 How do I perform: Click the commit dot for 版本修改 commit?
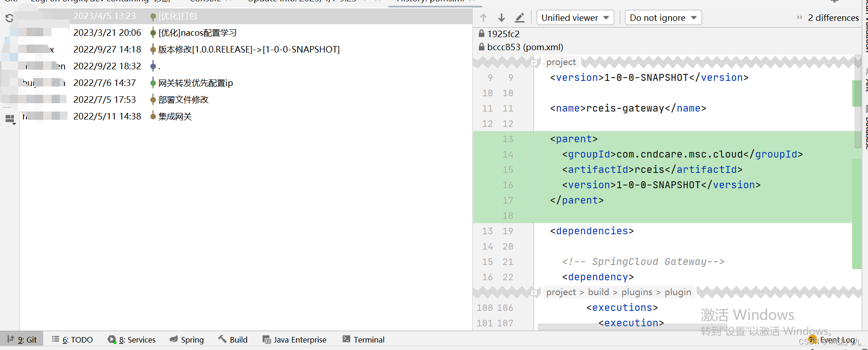pos(153,49)
